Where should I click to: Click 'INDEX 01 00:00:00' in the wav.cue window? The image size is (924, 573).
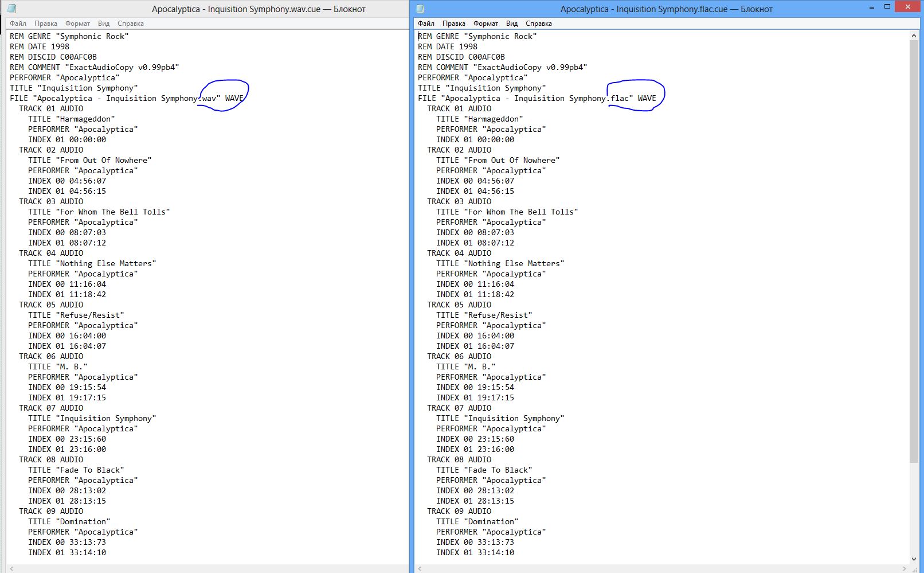pyautogui.click(x=67, y=140)
